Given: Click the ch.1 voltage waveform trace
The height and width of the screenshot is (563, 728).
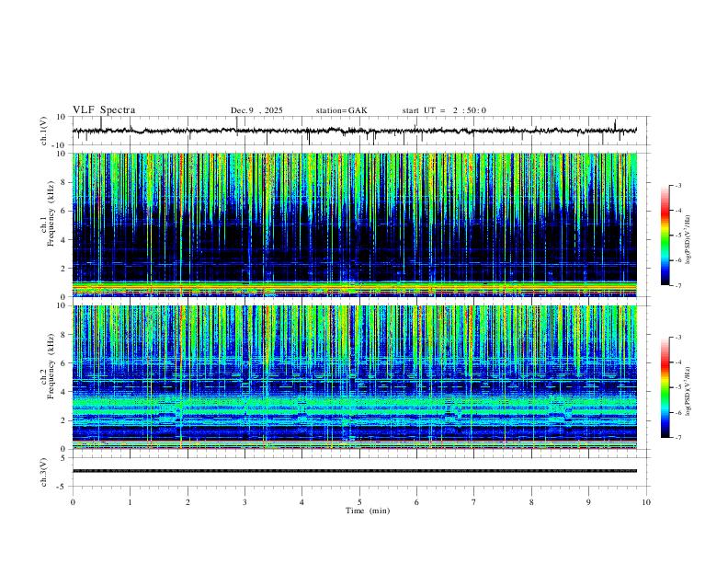Looking at the screenshot, I should (354, 131).
